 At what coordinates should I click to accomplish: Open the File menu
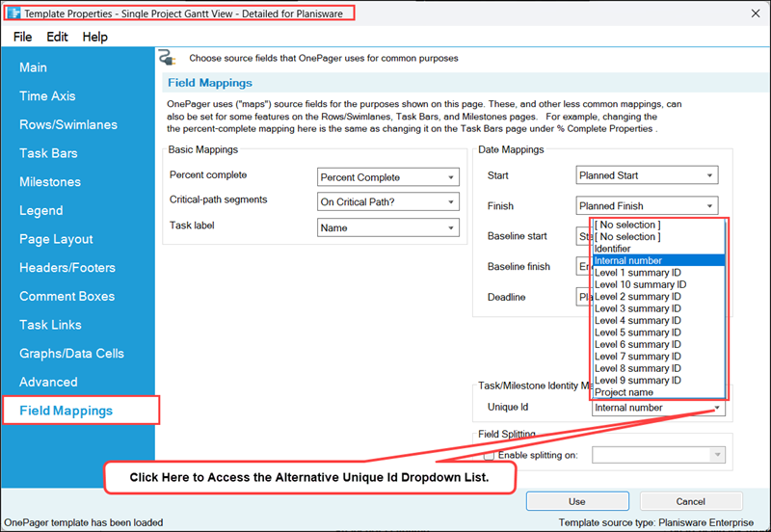click(22, 37)
